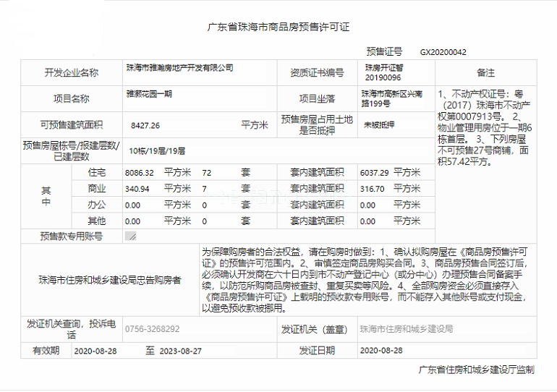This screenshot has height=392, width=557.
Task: Click the commercial inner floor area 316.70
Action: pos(371,189)
